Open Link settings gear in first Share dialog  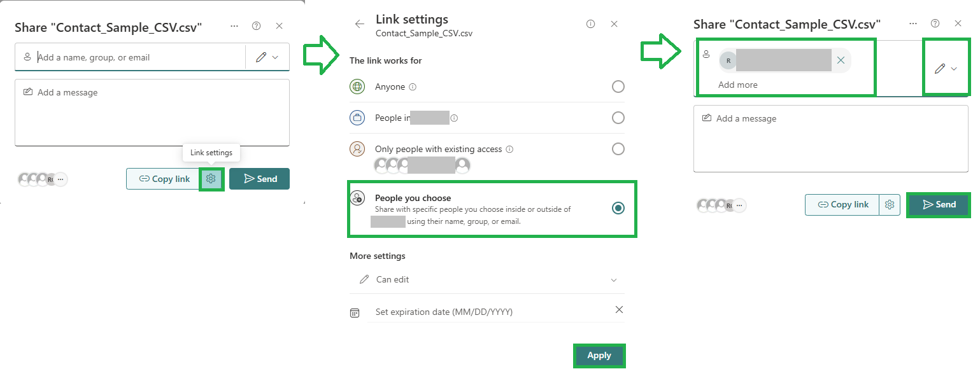coord(211,179)
